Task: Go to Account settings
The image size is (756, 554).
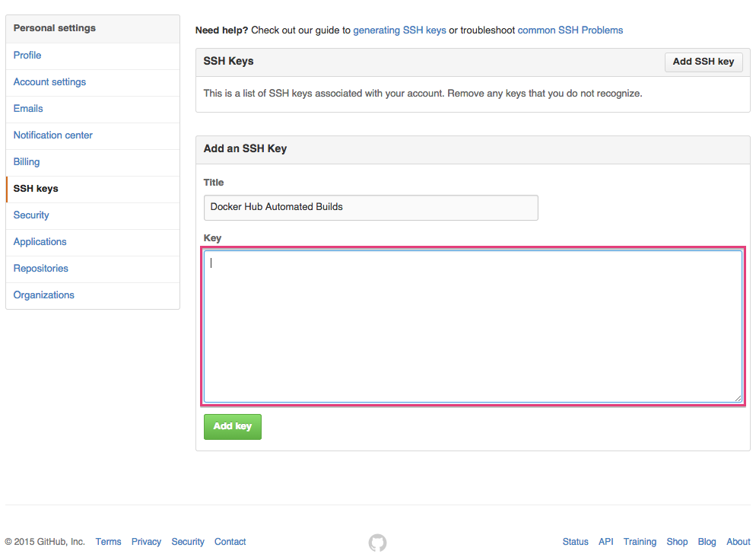Action: [49, 82]
